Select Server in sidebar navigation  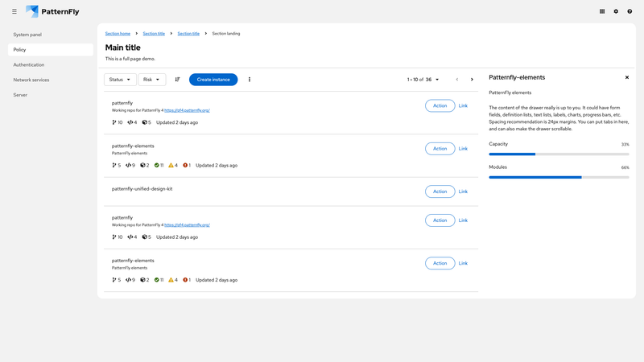[x=50, y=95]
